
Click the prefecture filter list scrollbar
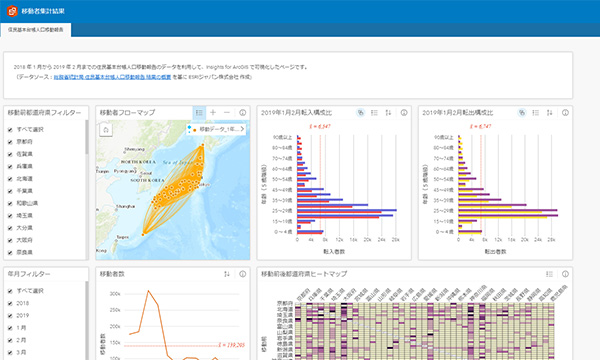[87, 138]
